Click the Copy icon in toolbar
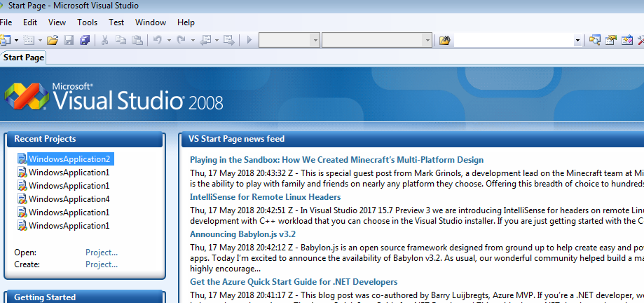Screen dimensions: 644x303 tap(121, 40)
